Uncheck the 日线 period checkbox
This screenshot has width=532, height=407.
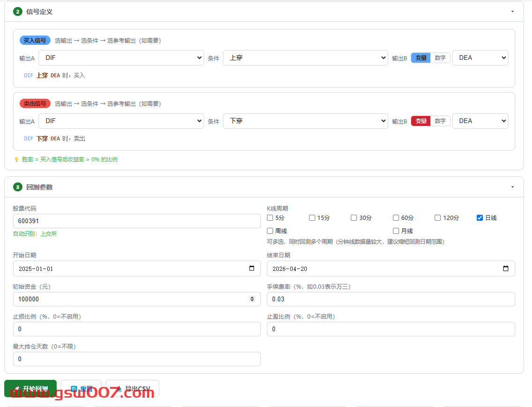pyautogui.click(x=480, y=218)
